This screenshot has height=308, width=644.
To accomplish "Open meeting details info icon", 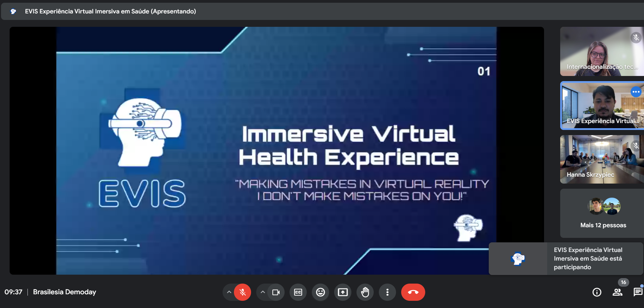I will click(x=597, y=292).
